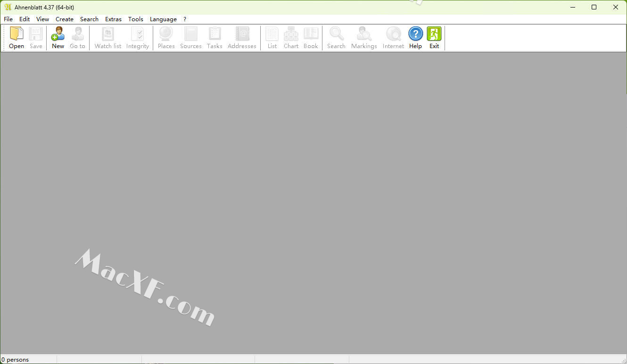Open the Tools menu
The height and width of the screenshot is (364, 627).
coord(136,19)
